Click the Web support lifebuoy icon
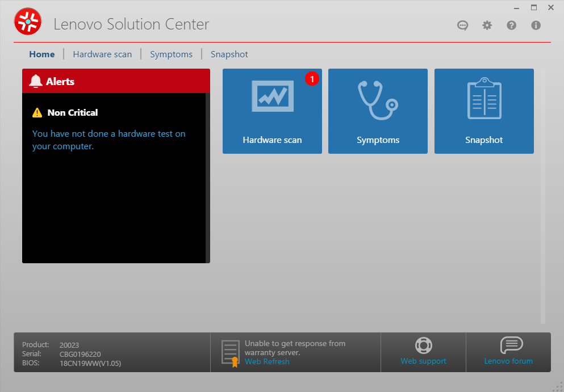This screenshot has height=392, width=564. (x=423, y=345)
